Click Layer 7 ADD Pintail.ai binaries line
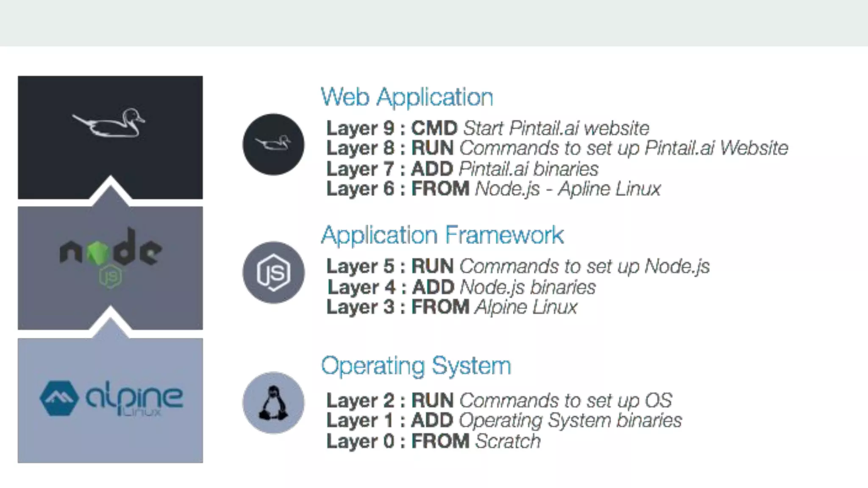The image size is (868, 488). (x=462, y=169)
